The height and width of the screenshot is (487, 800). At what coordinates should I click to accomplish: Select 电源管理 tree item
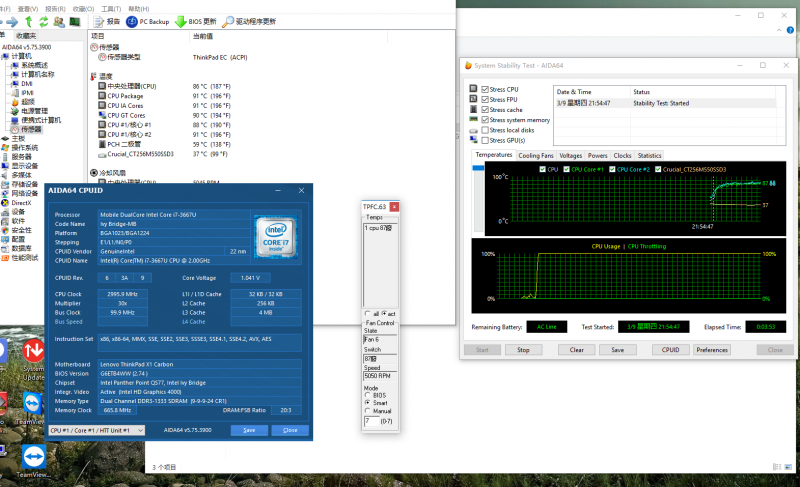(x=34, y=111)
